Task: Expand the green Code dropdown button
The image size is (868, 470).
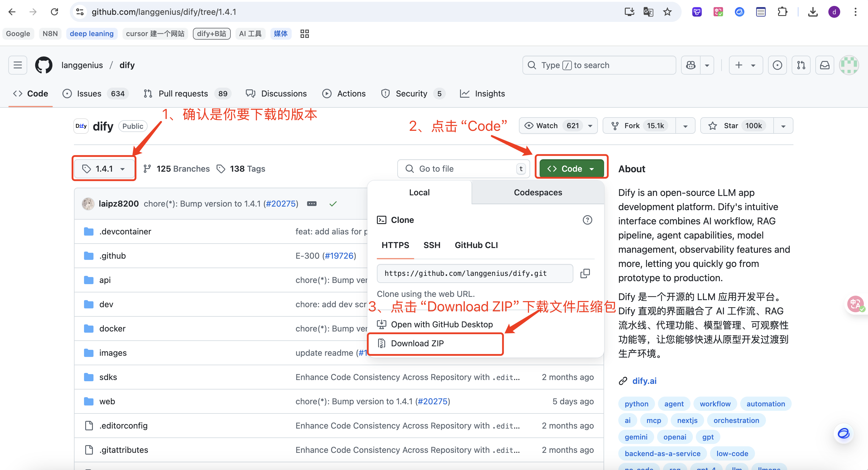Action: point(572,169)
